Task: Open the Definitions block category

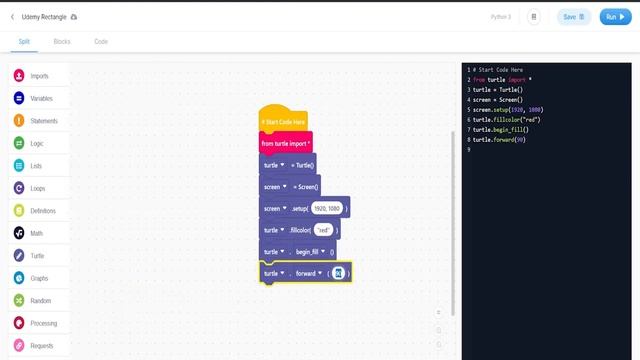Action: pyautogui.click(x=38, y=211)
